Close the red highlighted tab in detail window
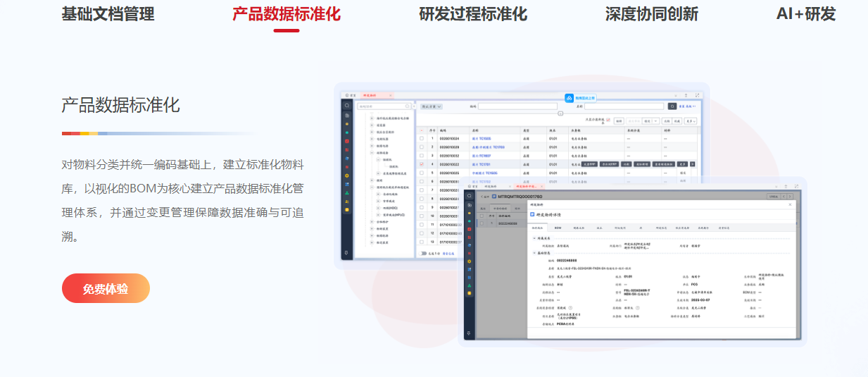 tap(541, 186)
